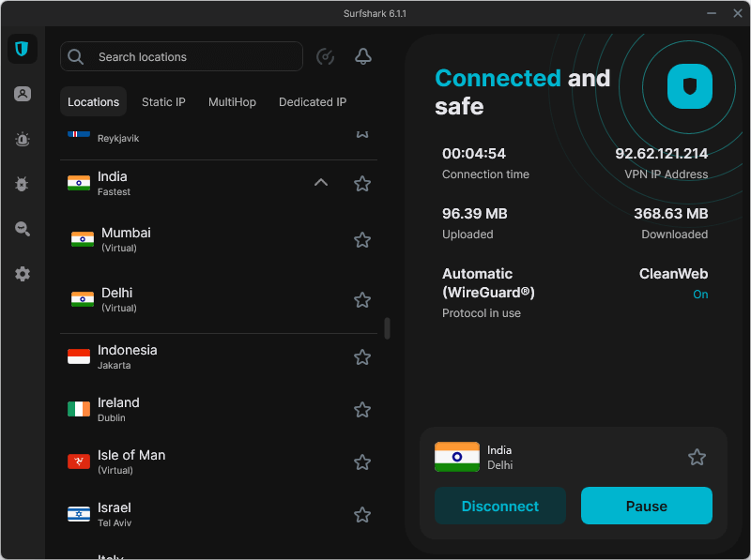Screen dimensions: 751x560
Task: Disconnect from the VPN
Action: tap(500, 506)
